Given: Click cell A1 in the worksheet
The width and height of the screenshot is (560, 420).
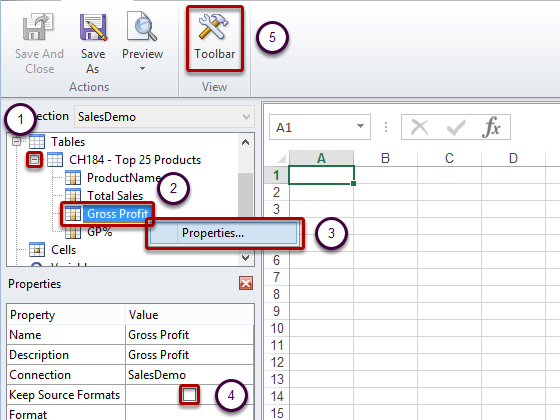Looking at the screenshot, I should (321, 175).
